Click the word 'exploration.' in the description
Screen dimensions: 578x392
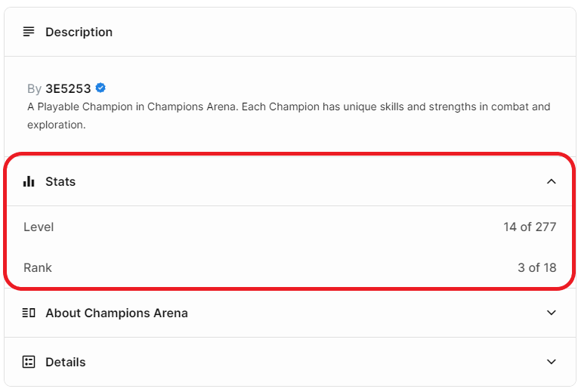point(57,125)
